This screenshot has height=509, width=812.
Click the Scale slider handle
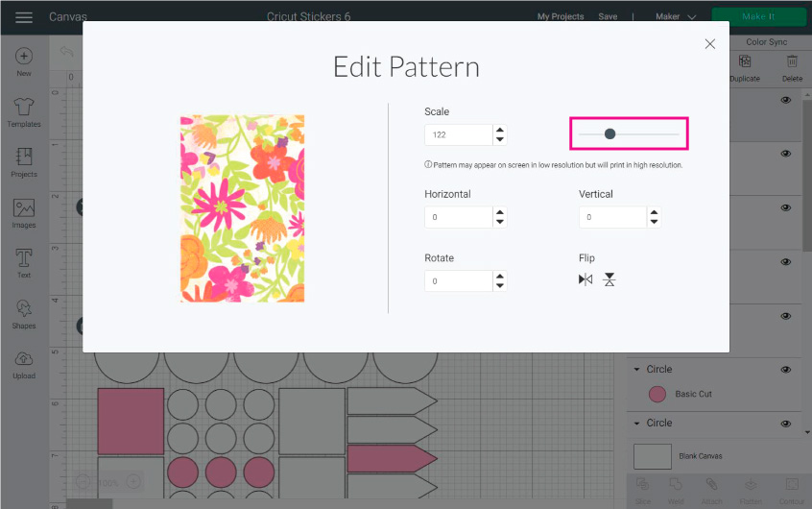[x=610, y=134]
